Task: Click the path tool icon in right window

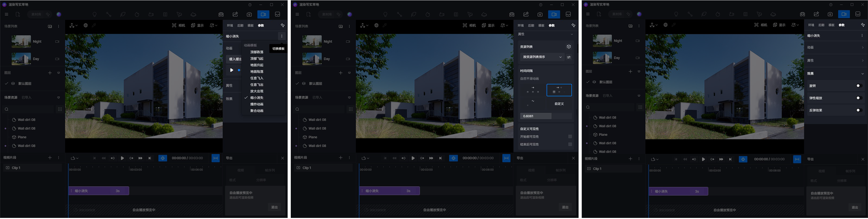Action: 690,14
